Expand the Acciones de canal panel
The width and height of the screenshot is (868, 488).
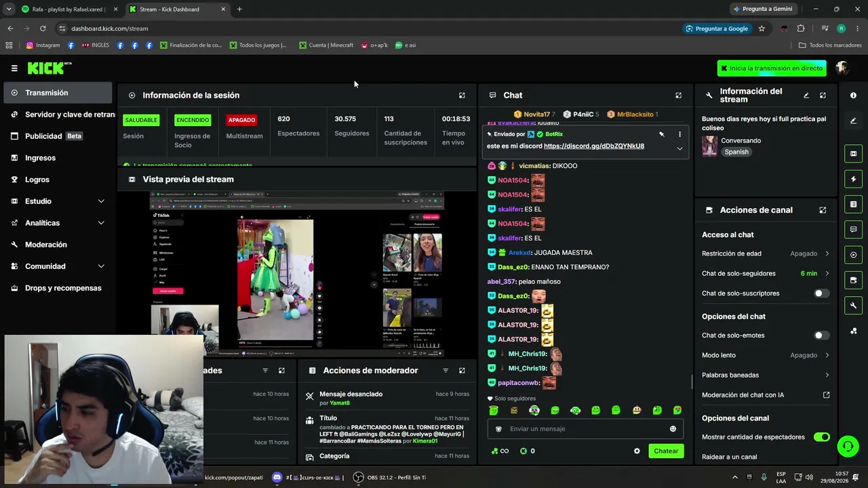(x=823, y=210)
